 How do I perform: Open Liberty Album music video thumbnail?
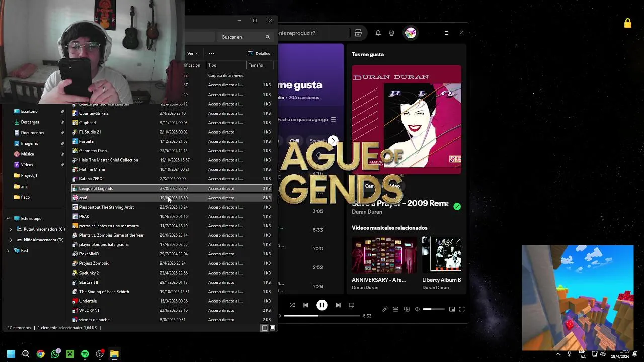pyautogui.click(x=442, y=254)
